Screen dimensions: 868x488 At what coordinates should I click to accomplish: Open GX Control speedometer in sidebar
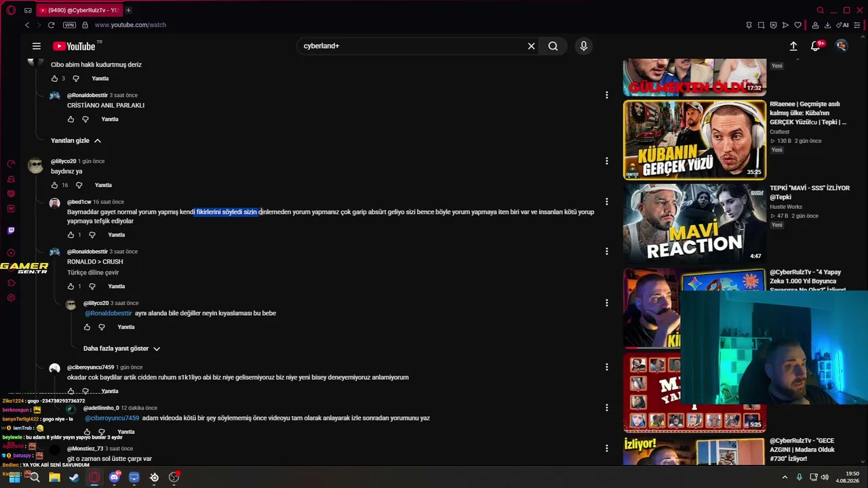[x=11, y=164]
